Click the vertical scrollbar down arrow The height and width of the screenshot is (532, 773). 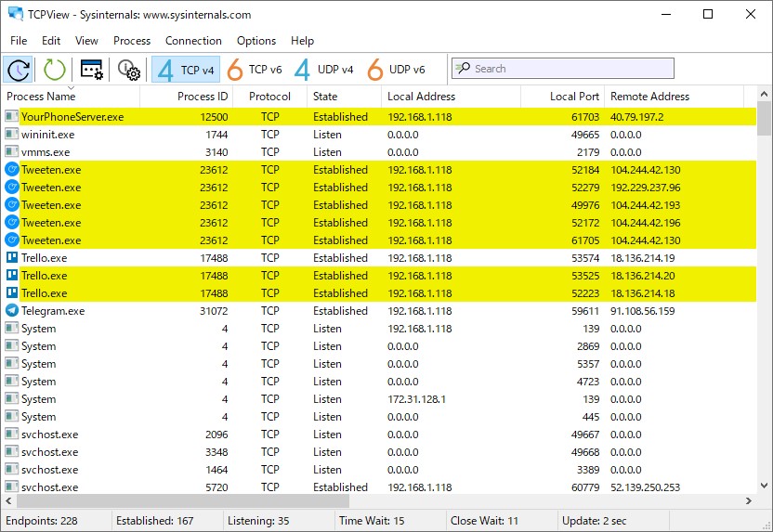(764, 486)
